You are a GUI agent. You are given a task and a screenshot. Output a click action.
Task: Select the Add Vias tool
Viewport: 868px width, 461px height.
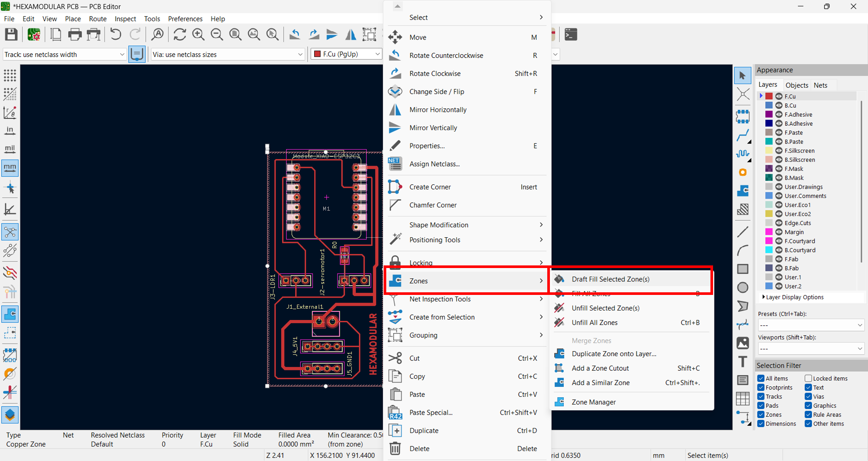click(743, 172)
